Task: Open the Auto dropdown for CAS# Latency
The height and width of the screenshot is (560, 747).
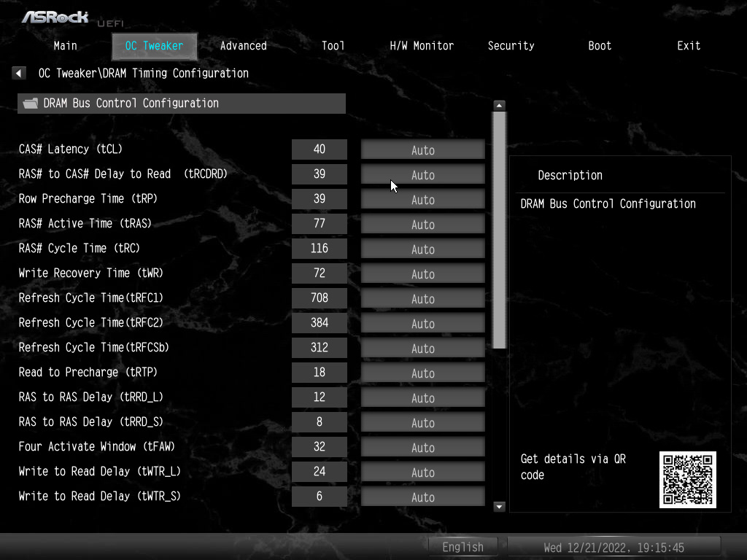Action: click(422, 150)
